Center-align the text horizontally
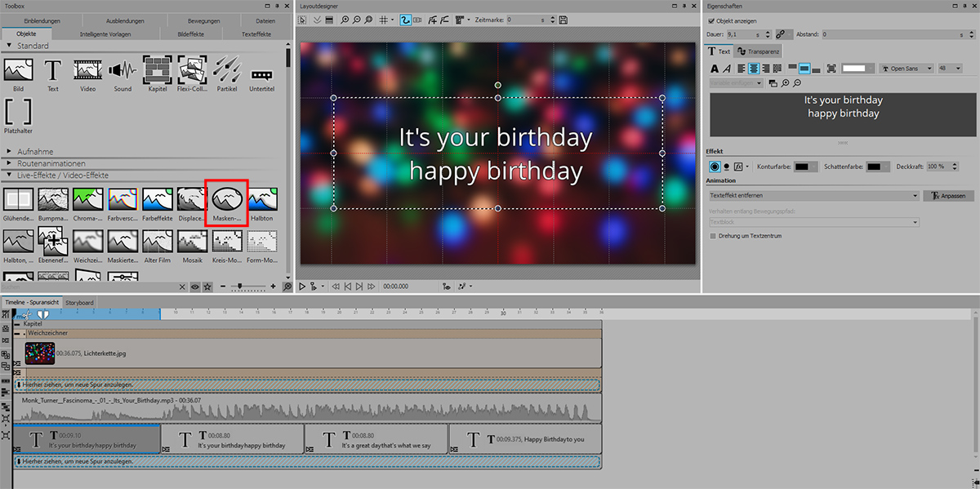 pos(755,69)
